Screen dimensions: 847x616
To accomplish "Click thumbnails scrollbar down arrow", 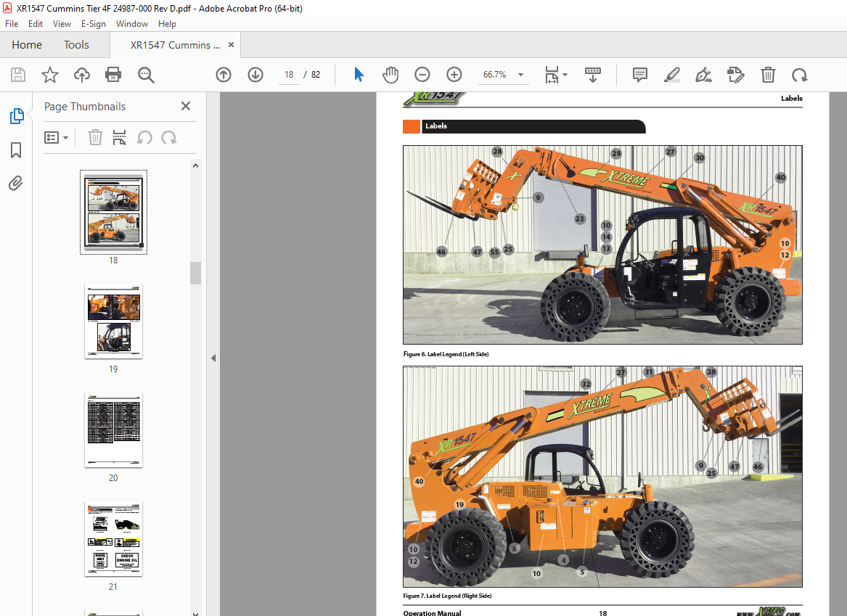I will click(x=195, y=613).
